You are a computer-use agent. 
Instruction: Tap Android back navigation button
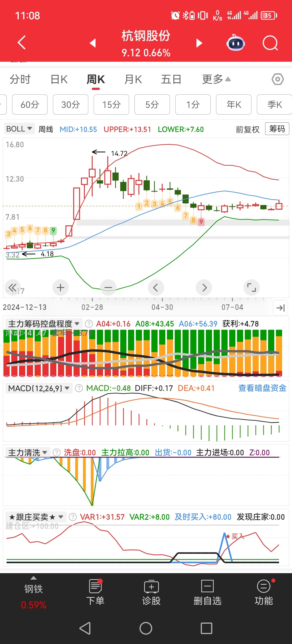point(85,628)
